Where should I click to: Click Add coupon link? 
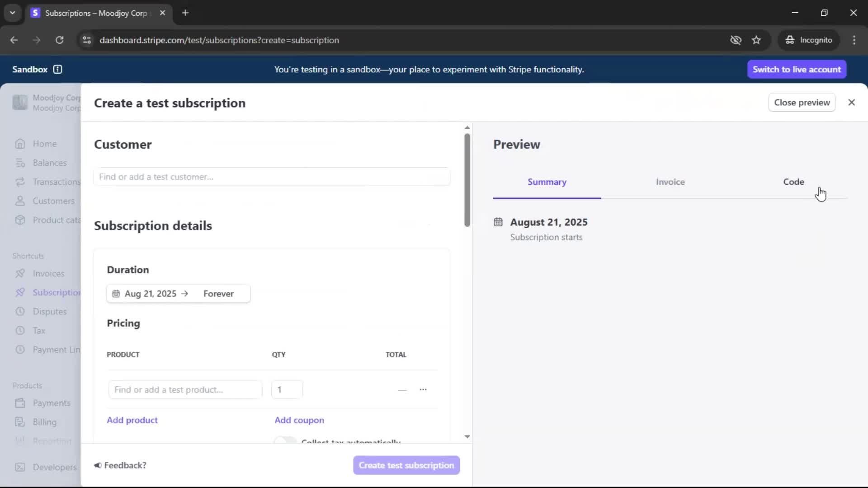[x=299, y=420]
